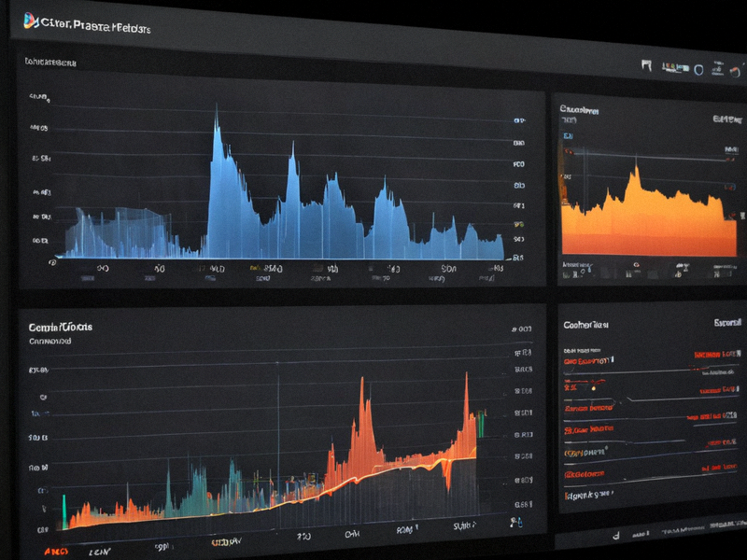Click the right-side label in orange chart header
Image resolution: width=747 pixels, height=560 pixels.
pos(727,119)
